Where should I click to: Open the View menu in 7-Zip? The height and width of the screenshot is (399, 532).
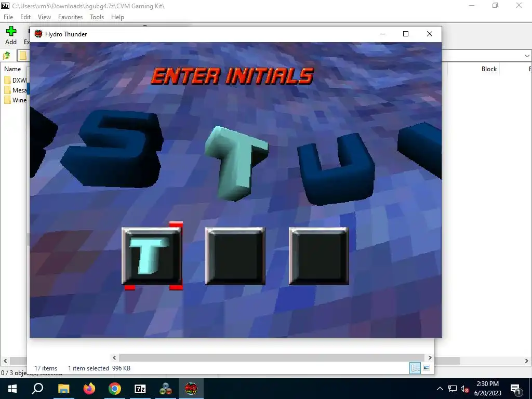coord(44,17)
